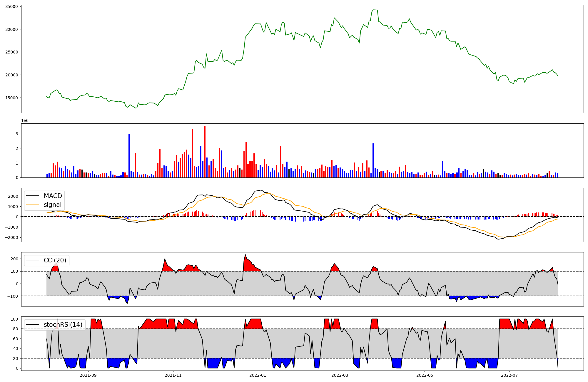This screenshot has height=382, width=588.
Task: Click the -2000 tick on MACD axis
Action: click(x=11, y=237)
